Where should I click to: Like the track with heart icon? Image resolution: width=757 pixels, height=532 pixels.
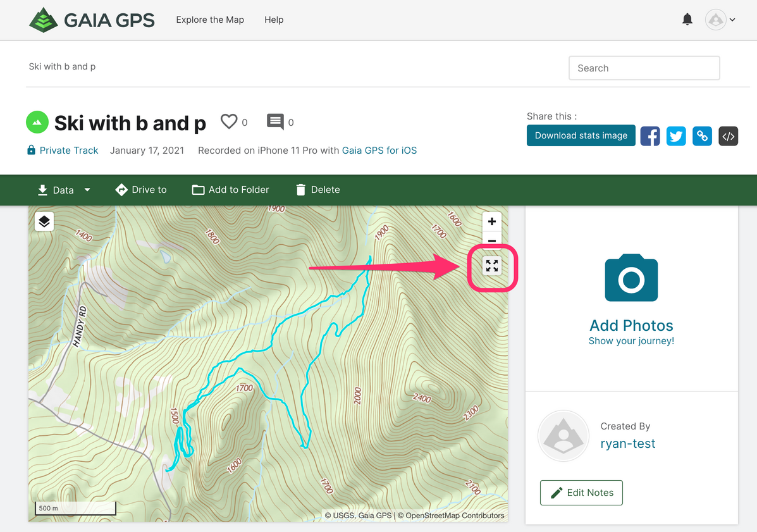pyautogui.click(x=229, y=121)
